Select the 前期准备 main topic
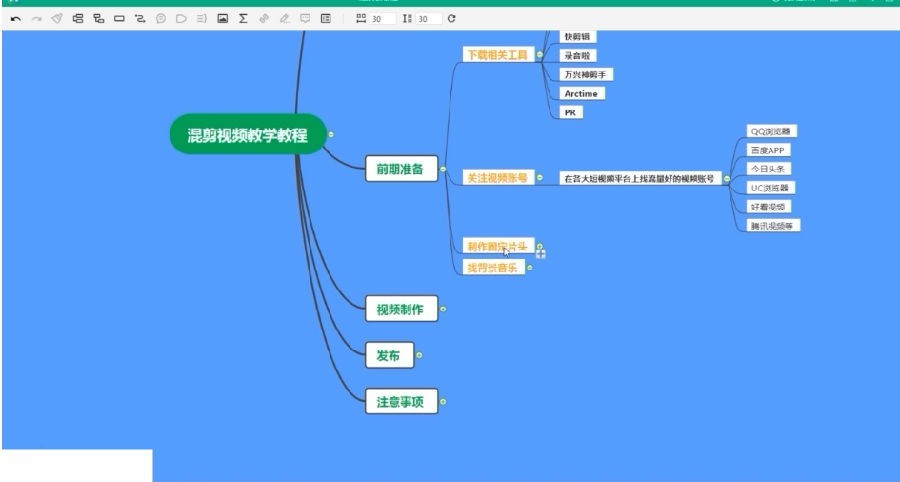The height and width of the screenshot is (482, 900). [x=401, y=169]
